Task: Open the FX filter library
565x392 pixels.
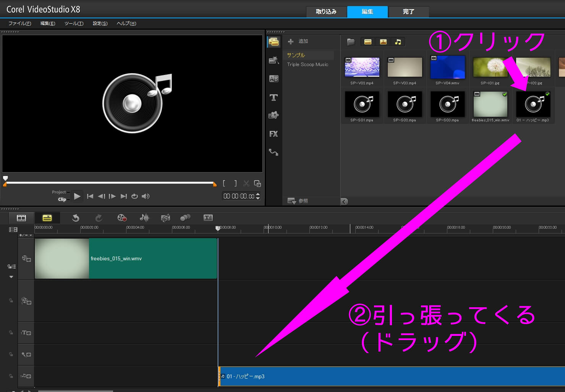Action: coord(274,134)
